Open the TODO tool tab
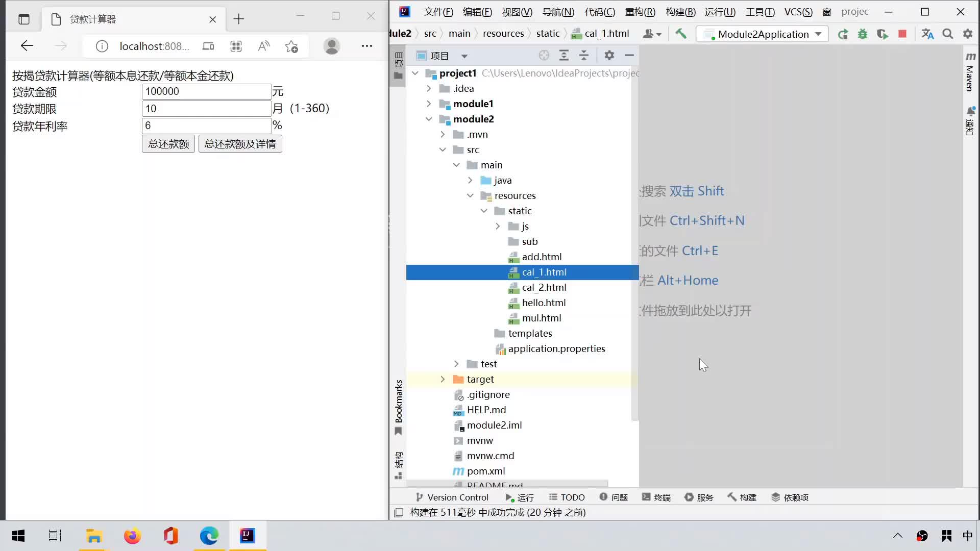Screen dimensions: 980x551 (567, 497)
